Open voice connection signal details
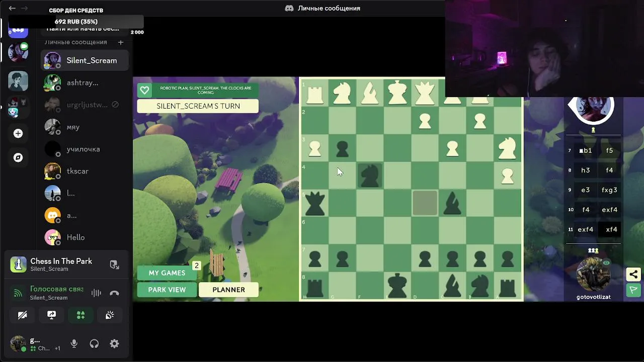Screen dimensions: 644x362 click(x=18, y=293)
